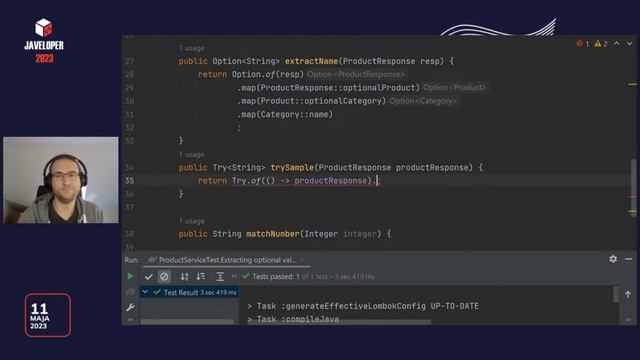This screenshot has width=640, height=360.
Task: Sort tests by duration icon
Action: pyautogui.click(x=201, y=277)
